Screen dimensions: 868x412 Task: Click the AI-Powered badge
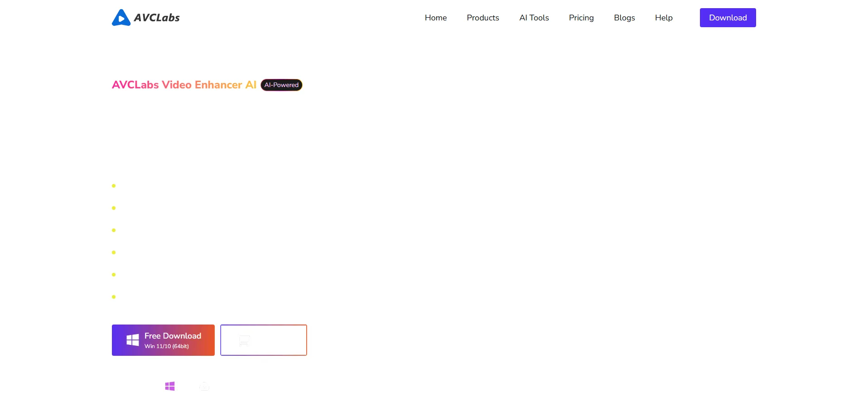click(281, 85)
